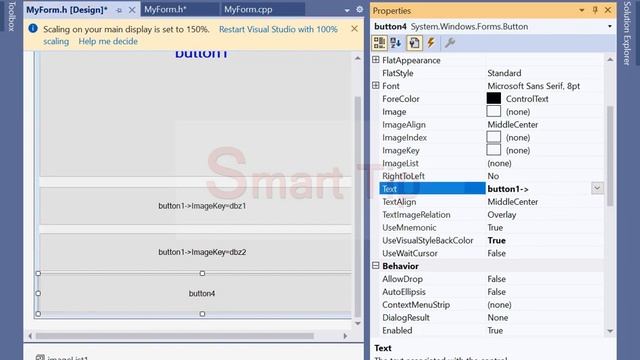Select the button1->ImageKey=dbz1 button
This screenshot has width=640, height=360.
point(196,206)
